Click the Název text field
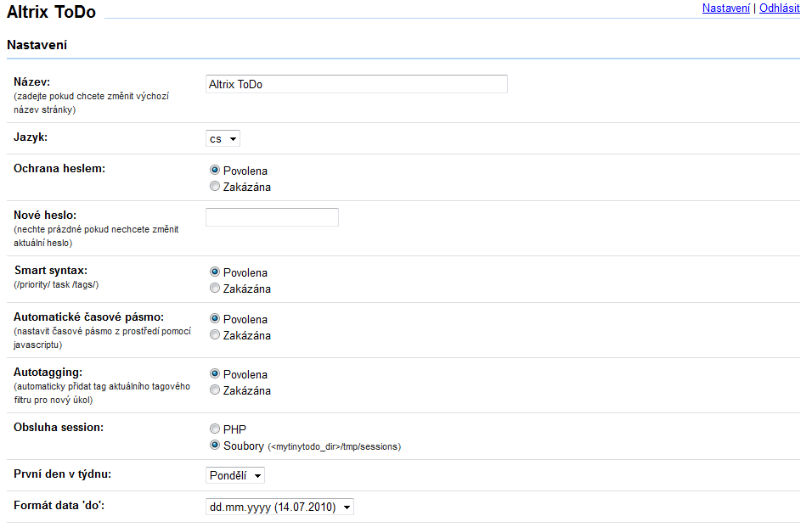 357,84
